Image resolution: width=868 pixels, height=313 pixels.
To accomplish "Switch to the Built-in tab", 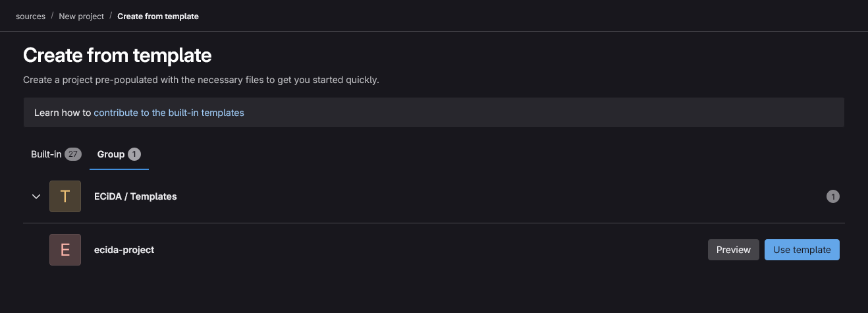I will [x=56, y=154].
